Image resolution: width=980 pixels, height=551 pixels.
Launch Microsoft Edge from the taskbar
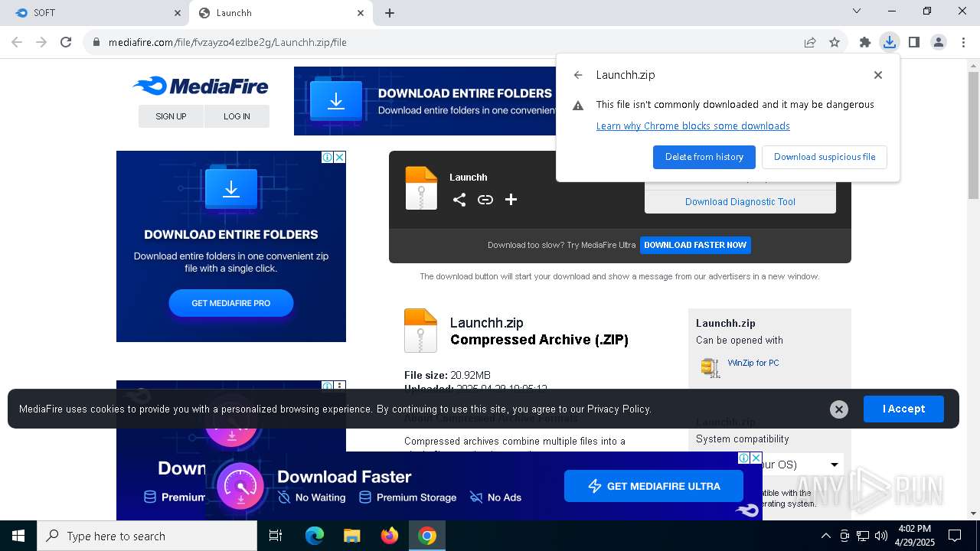(315, 536)
